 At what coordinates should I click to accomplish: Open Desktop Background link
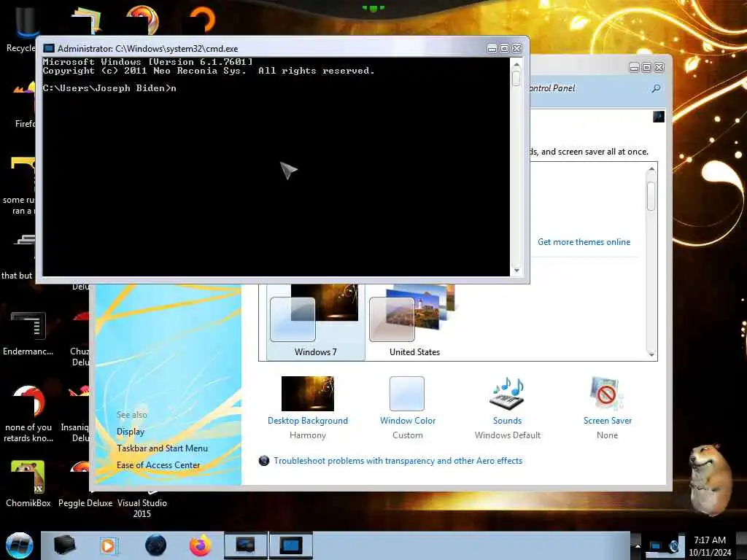click(x=308, y=421)
